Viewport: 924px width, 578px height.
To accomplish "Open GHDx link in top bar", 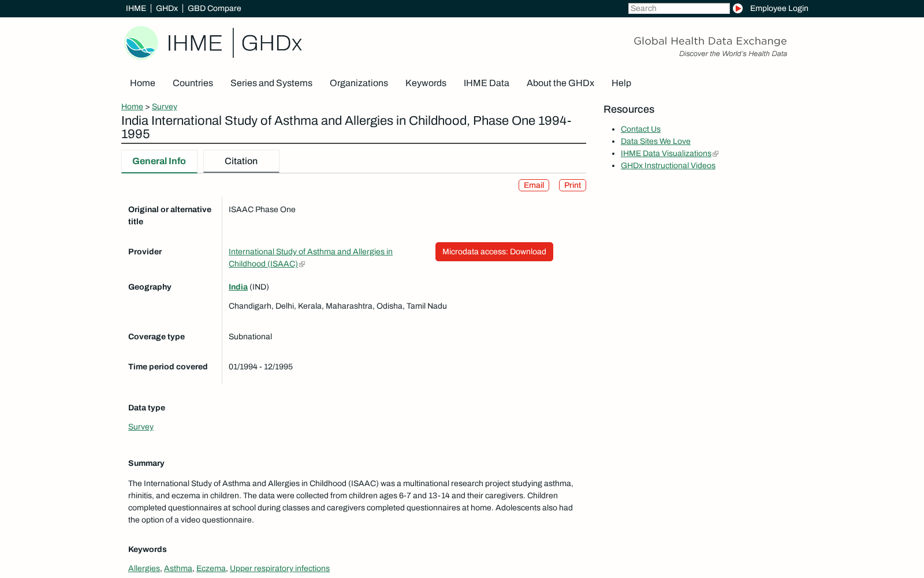I will [x=167, y=8].
